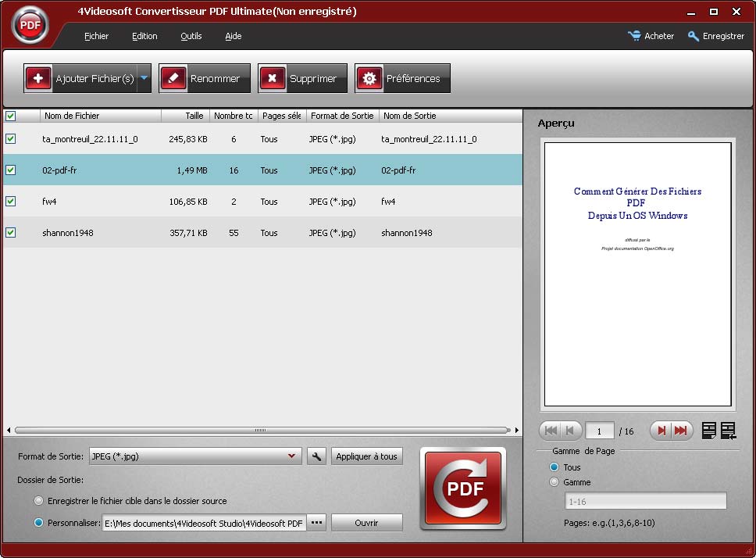Viewport: 756px width, 558px height.
Task: Uncheck the select-all checkbox in the header
Action: [x=10, y=115]
